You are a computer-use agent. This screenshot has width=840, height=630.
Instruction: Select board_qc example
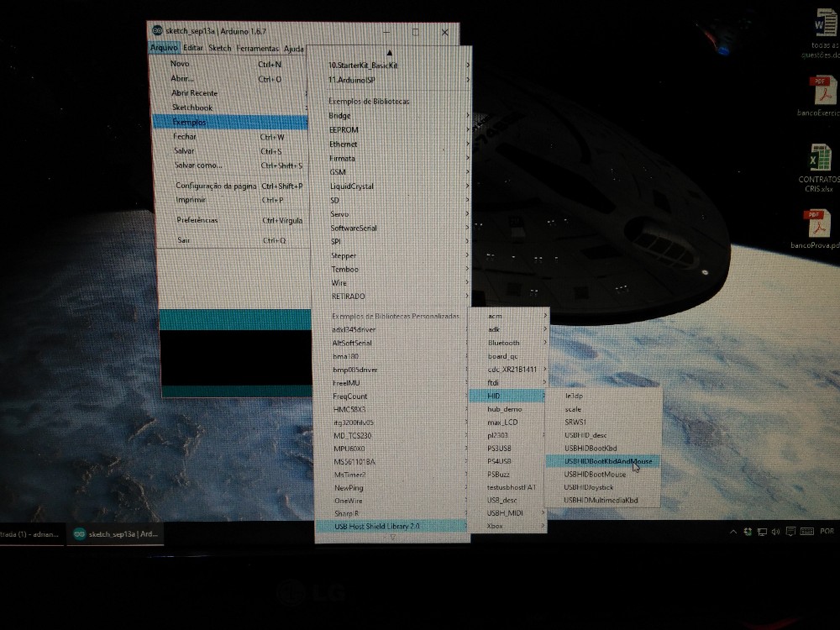point(508,356)
